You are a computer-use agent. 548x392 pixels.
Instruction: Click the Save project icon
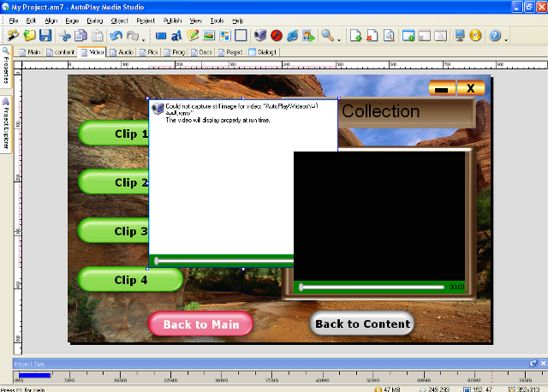coord(45,36)
